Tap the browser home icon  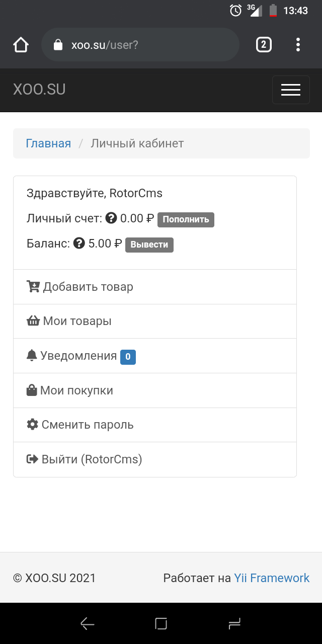(x=21, y=45)
